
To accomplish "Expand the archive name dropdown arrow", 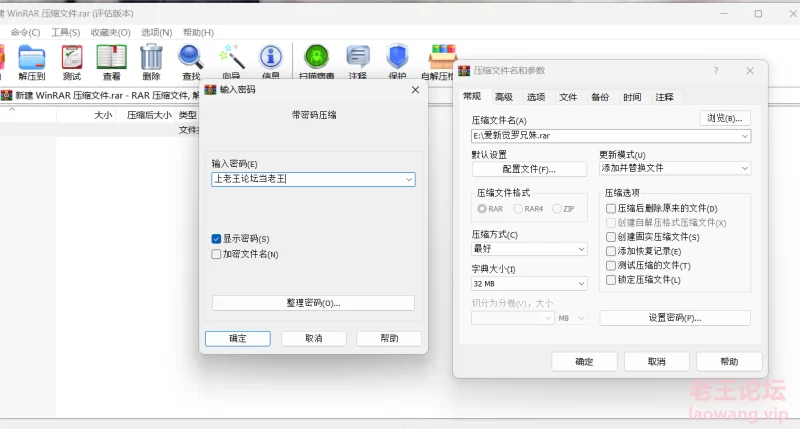I will (x=744, y=136).
